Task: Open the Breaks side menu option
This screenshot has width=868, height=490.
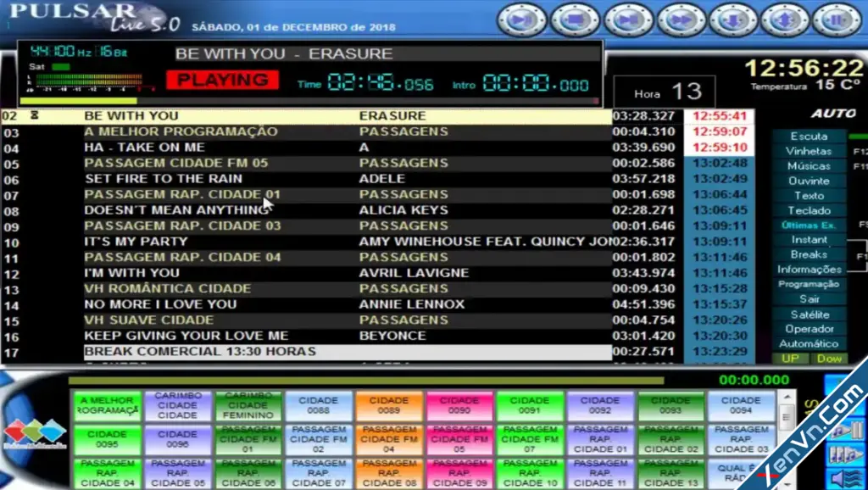Action: tap(809, 254)
